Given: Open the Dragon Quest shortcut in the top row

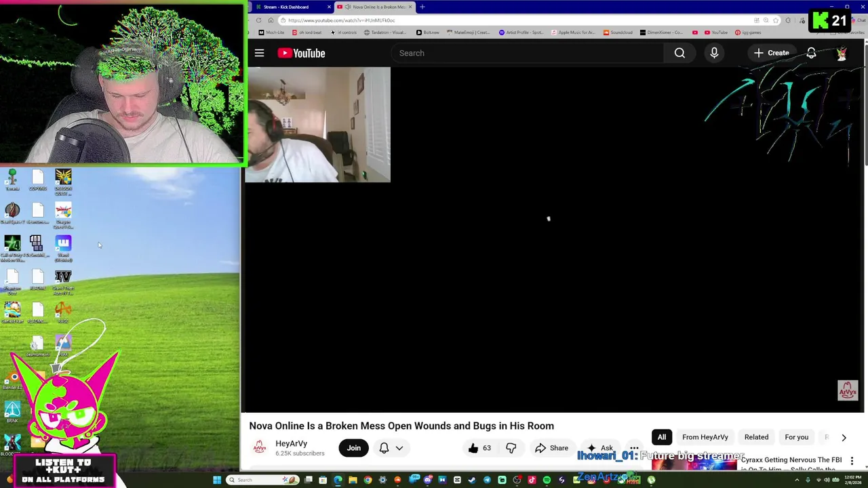Looking at the screenshot, I should tap(63, 182).
